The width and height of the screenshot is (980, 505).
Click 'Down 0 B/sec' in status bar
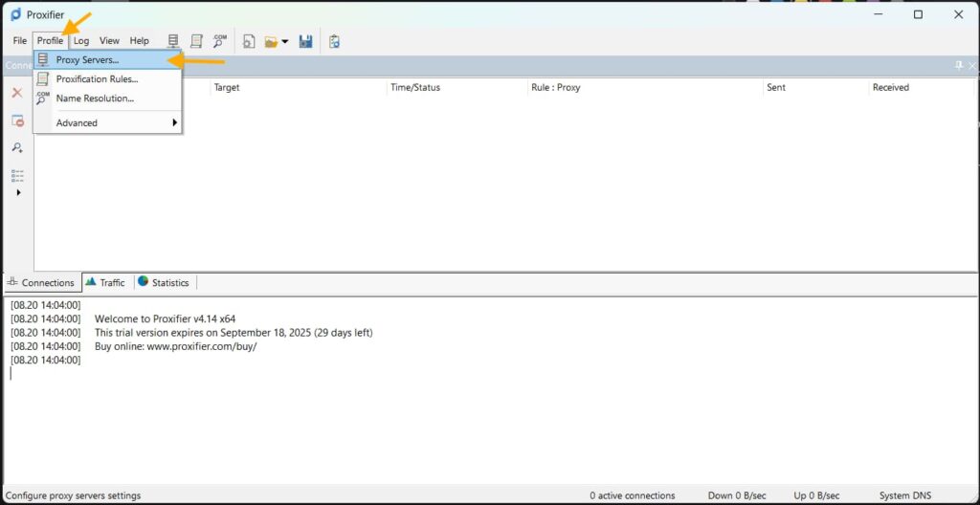pyautogui.click(x=737, y=495)
